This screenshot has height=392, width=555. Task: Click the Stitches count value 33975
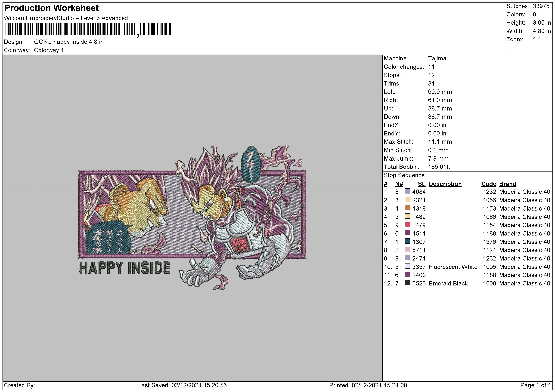(541, 6)
